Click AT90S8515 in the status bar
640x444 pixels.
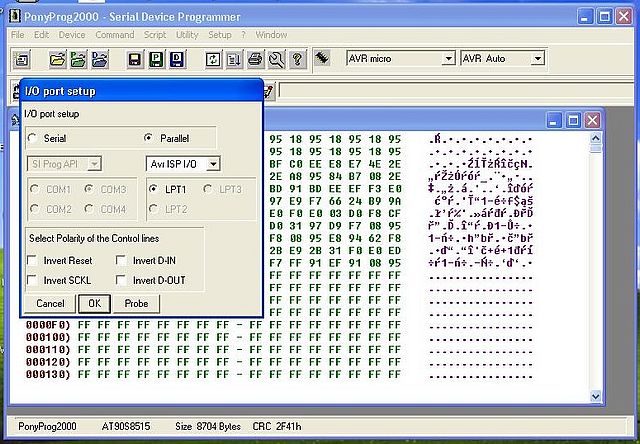126,426
